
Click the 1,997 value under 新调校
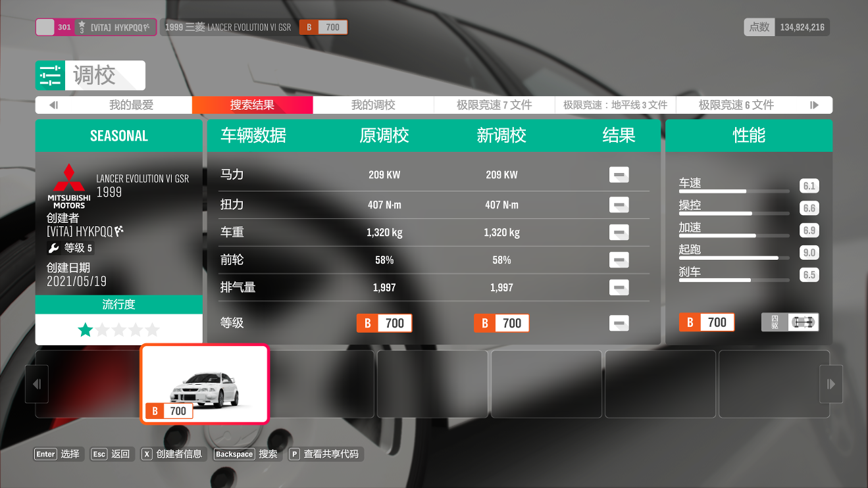click(501, 287)
